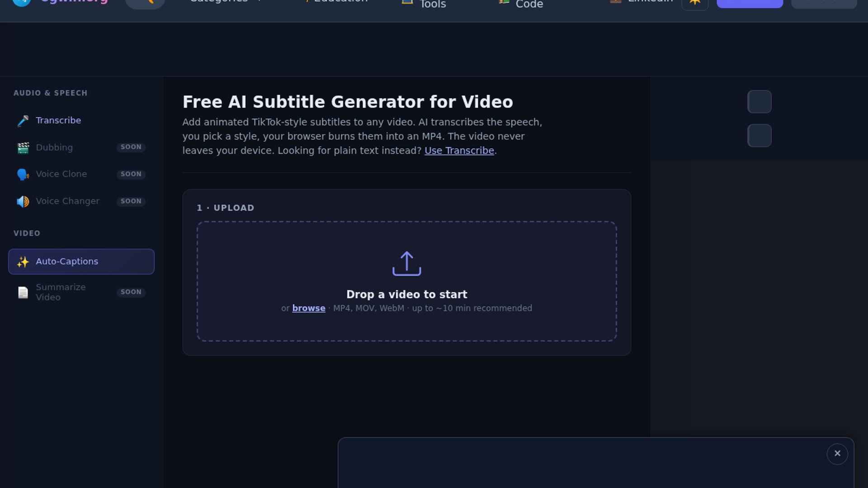Screen dimensions: 868x488
Task: Click the Voice Clone head icon
Action: coord(23,174)
